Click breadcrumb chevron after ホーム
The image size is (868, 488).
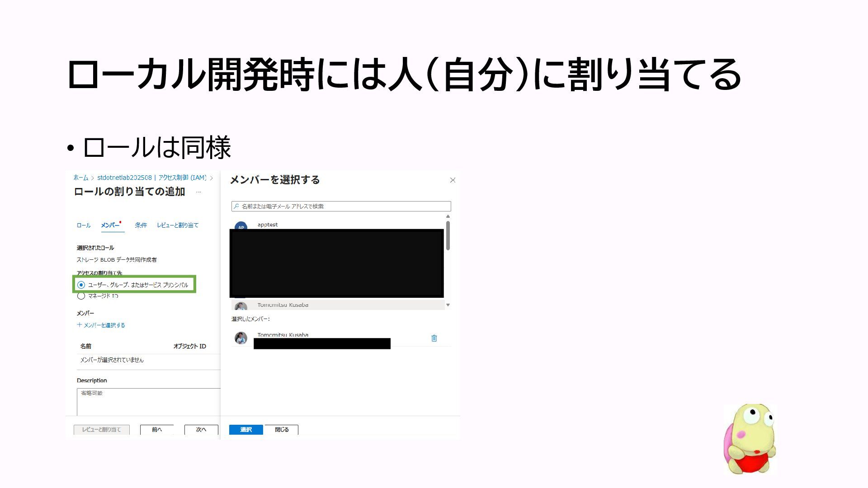tap(92, 178)
